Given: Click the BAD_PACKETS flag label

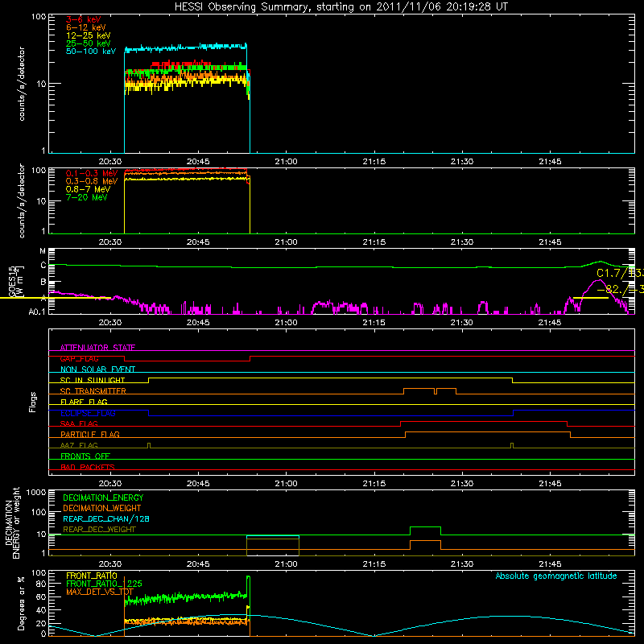Looking at the screenshot, I should coord(87,467).
